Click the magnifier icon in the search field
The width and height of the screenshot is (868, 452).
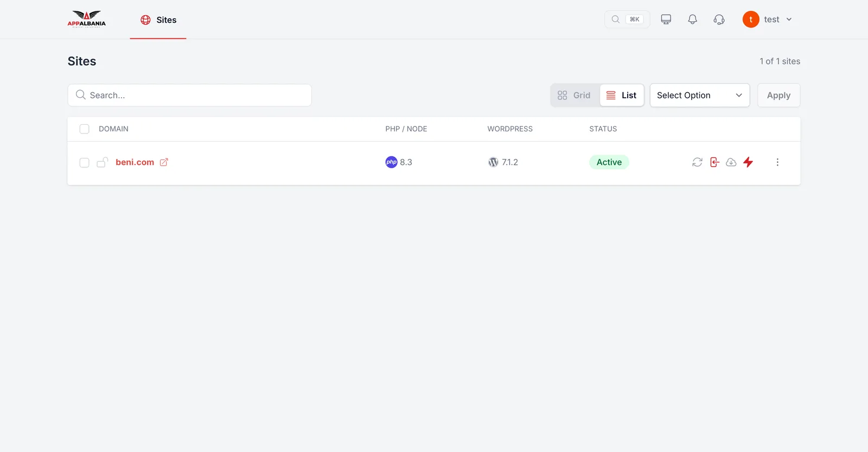click(x=80, y=95)
